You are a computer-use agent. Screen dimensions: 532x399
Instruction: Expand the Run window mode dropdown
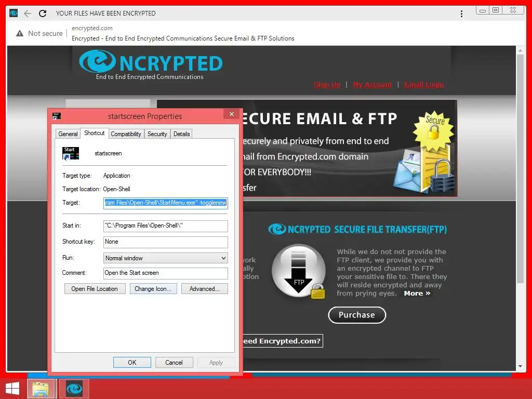point(166,258)
